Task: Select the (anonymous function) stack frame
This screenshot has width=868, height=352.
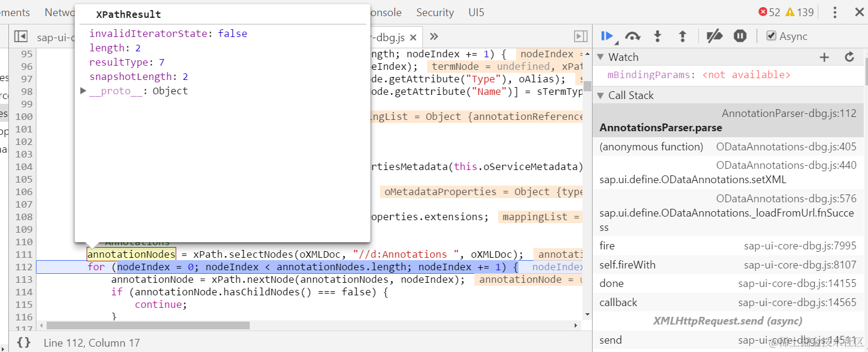Action: (x=728, y=147)
